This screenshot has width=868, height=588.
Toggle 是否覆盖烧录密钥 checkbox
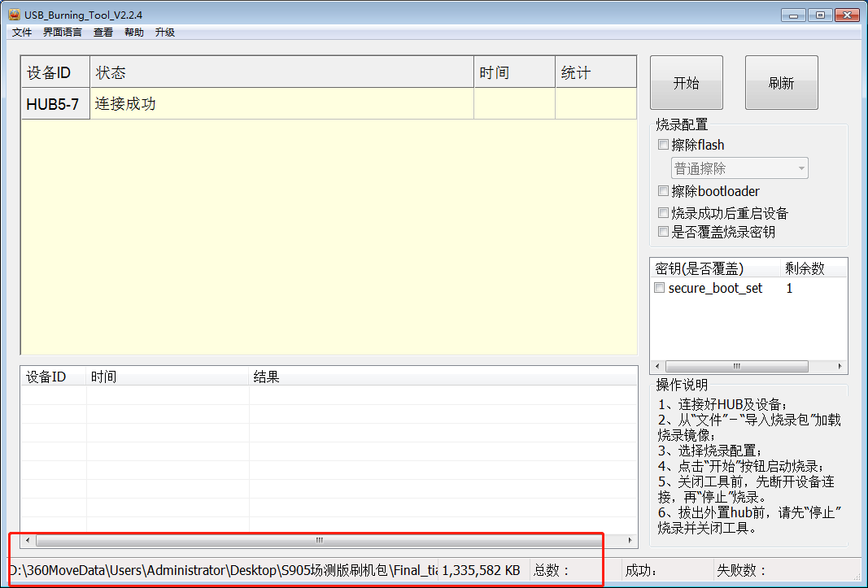coord(664,232)
